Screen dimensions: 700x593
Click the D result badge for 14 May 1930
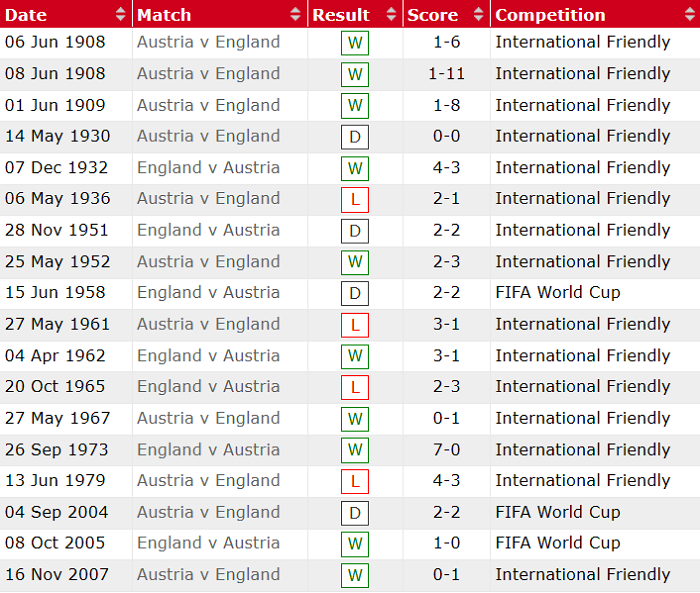click(x=355, y=137)
